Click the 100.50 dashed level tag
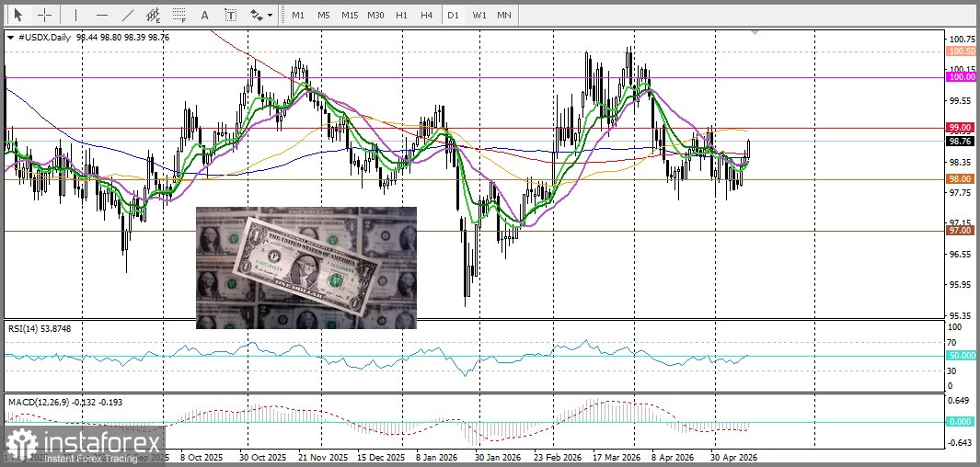 click(962, 51)
